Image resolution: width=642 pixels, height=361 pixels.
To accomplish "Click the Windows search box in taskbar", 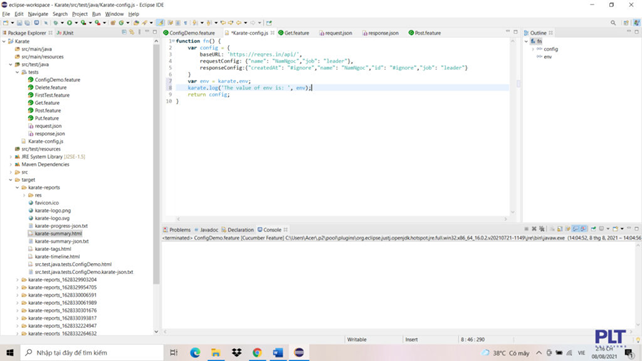I will 92,352.
